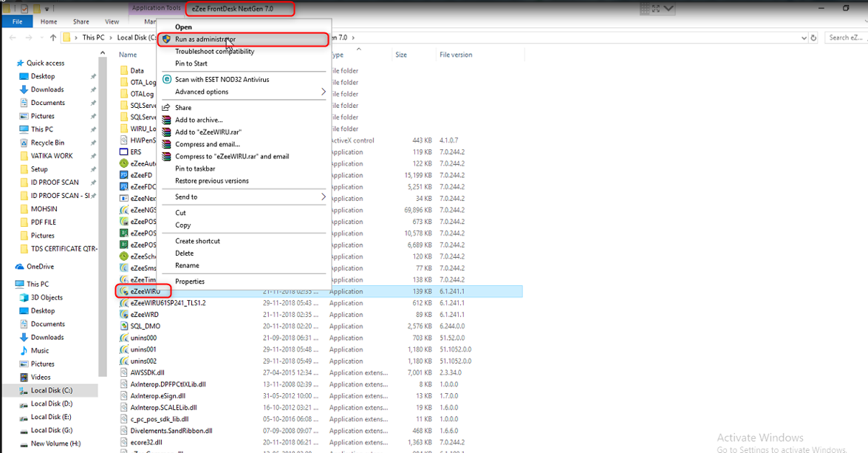868x453 pixels.
Task: Choose Compress and email option
Action: point(244,145)
